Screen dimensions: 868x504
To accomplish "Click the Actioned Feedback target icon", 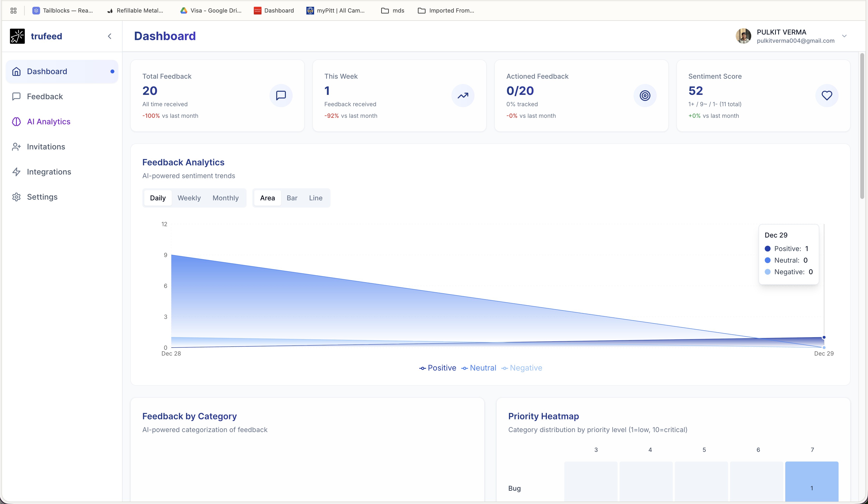I will 645,96.
